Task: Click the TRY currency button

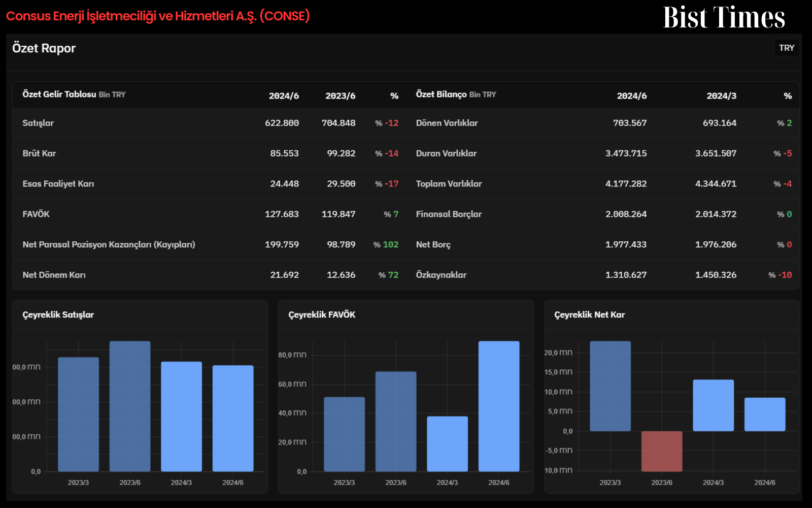Action: pos(786,48)
